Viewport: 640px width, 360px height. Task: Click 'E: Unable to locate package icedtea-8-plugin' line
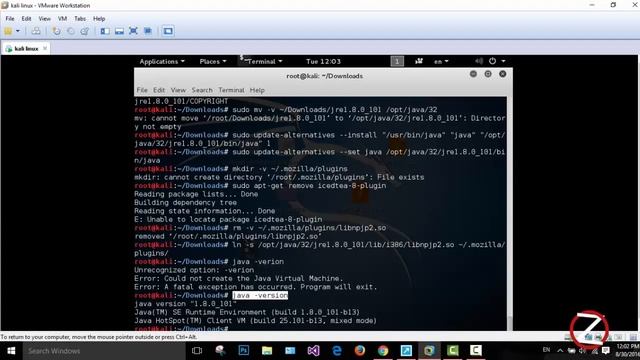[x=228, y=219]
